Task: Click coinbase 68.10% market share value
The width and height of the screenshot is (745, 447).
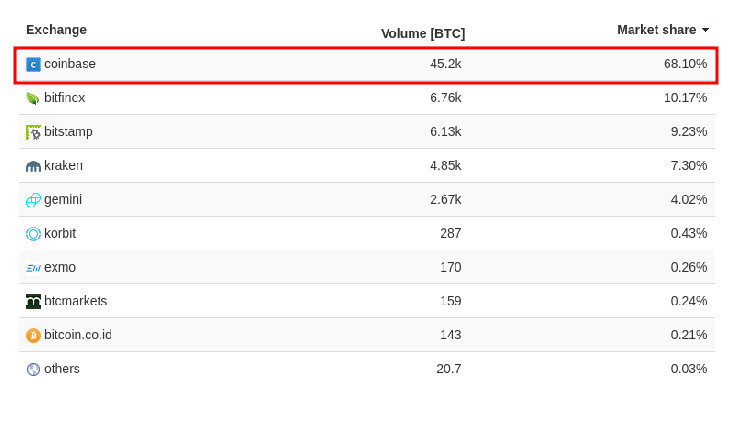Action: click(685, 64)
